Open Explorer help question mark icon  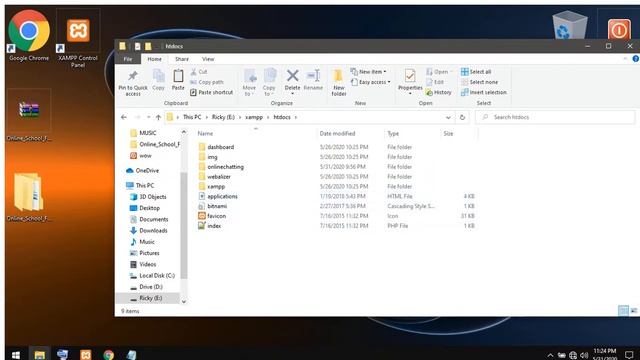[636, 59]
